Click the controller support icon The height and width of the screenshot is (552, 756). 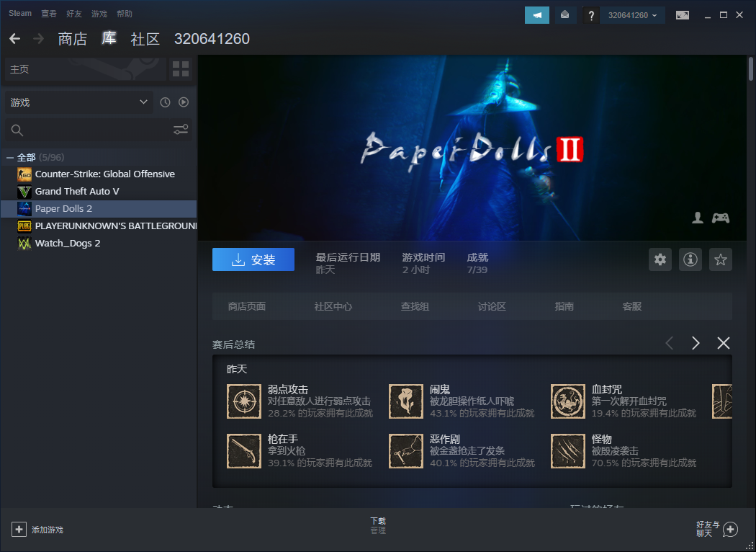click(x=720, y=218)
